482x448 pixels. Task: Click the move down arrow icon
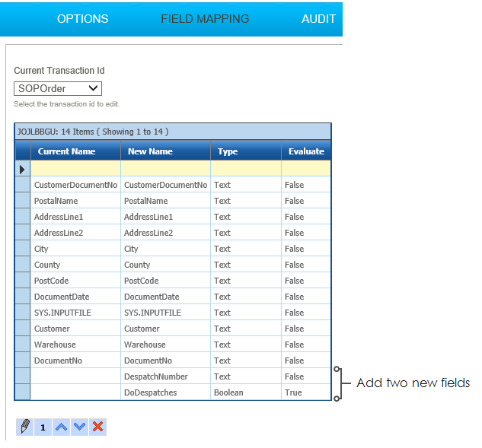tap(79, 427)
